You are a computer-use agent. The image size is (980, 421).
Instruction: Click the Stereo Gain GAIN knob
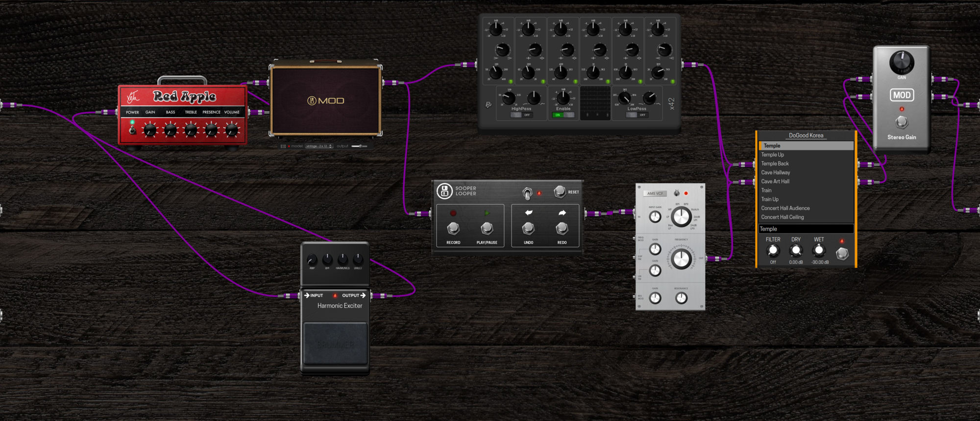902,62
